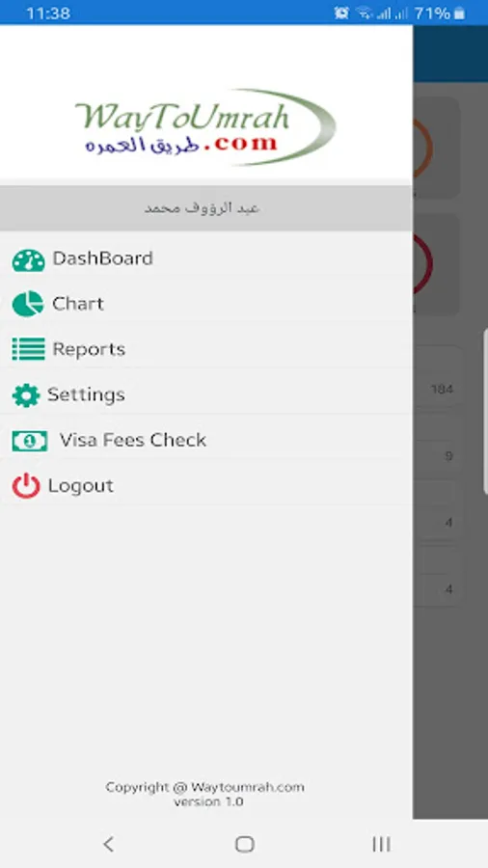
Task: Tap the Android home navigation button
Action: tap(244, 844)
